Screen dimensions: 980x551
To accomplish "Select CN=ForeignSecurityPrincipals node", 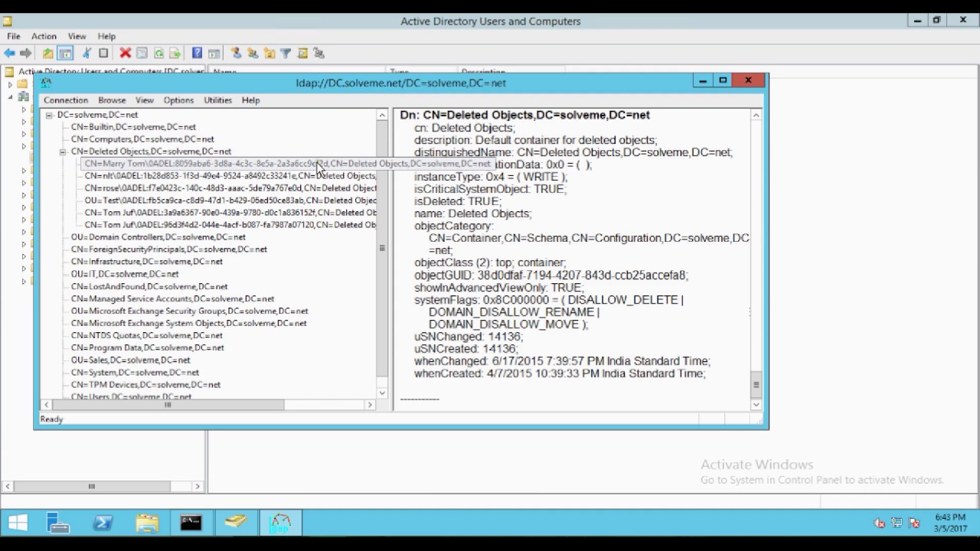I will tap(169, 249).
